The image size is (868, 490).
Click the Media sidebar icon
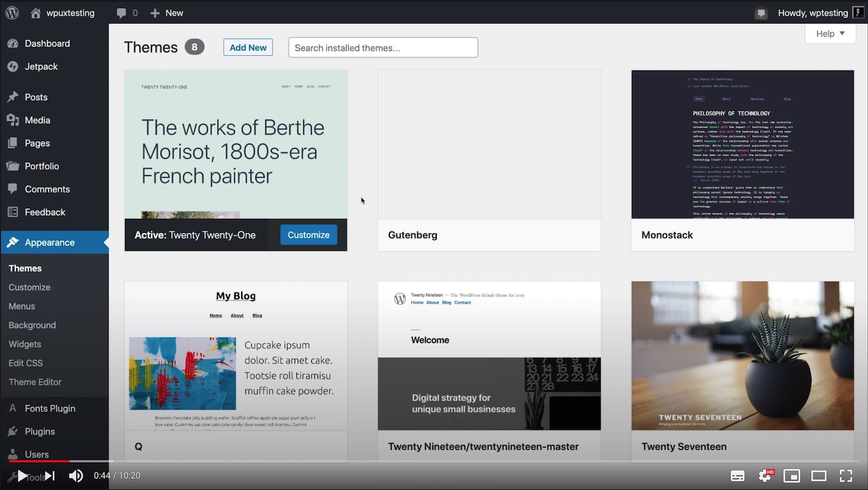click(12, 120)
